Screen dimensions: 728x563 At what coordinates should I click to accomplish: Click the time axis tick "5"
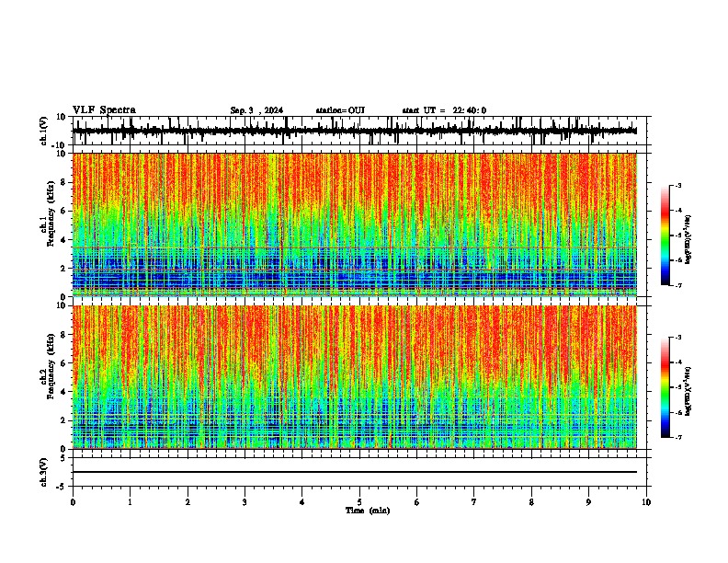(x=359, y=502)
